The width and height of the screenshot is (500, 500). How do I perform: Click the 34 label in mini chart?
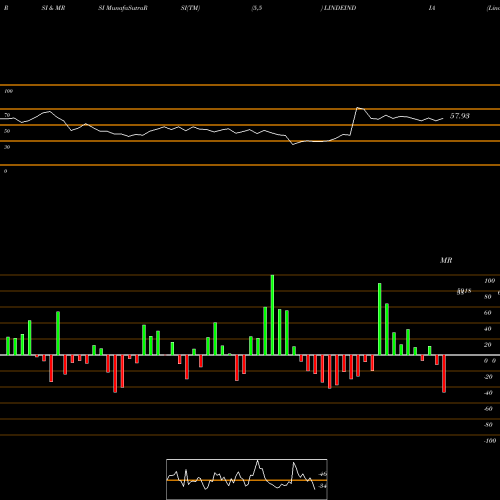coord(322,486)
